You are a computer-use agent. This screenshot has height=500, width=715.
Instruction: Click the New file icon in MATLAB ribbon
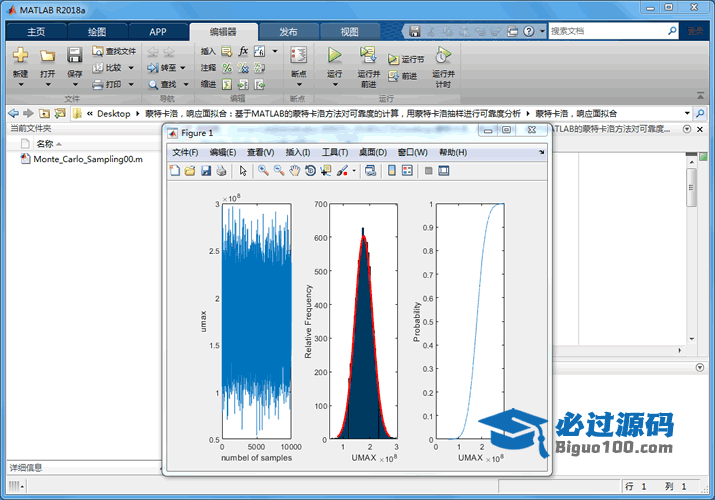click(21, 55)
